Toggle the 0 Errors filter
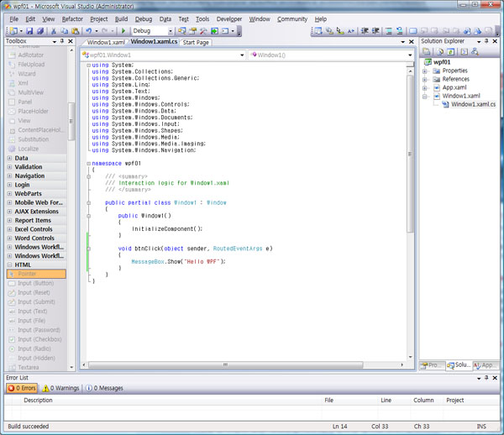This screenshot has width=504, height=435. (22, 388)
